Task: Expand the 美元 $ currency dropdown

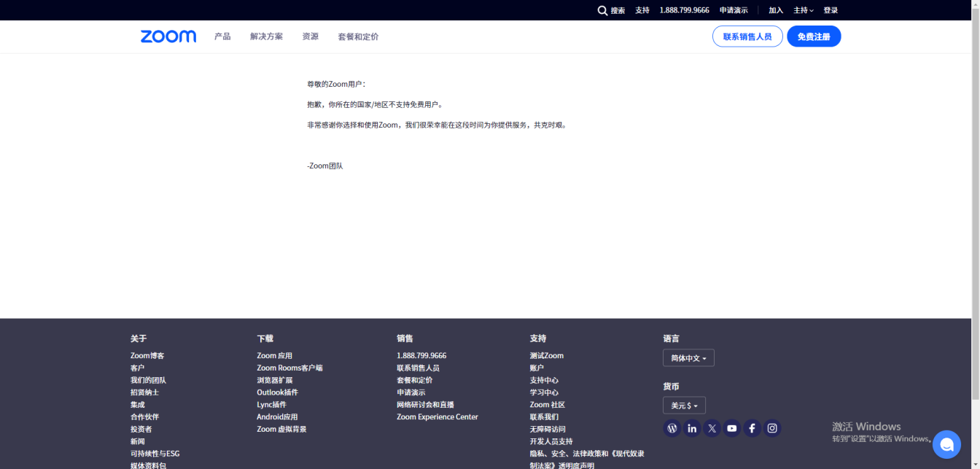Action: (684, 406)
